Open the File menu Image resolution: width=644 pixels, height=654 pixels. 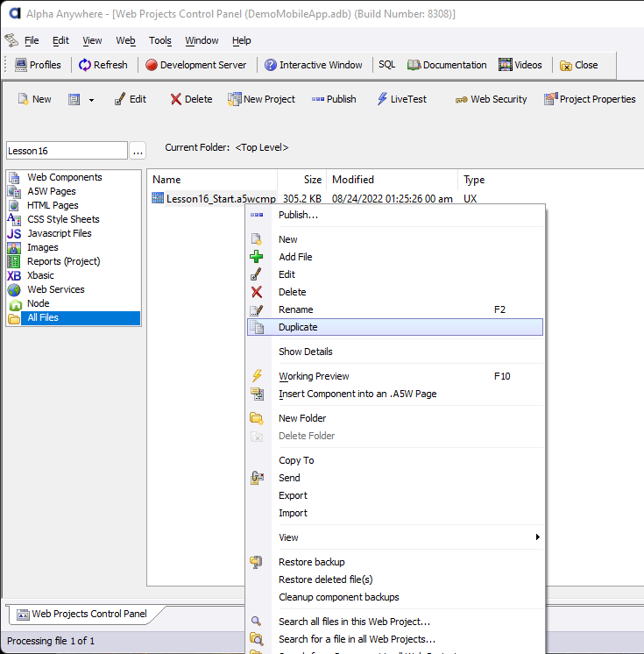pos(32,40)
